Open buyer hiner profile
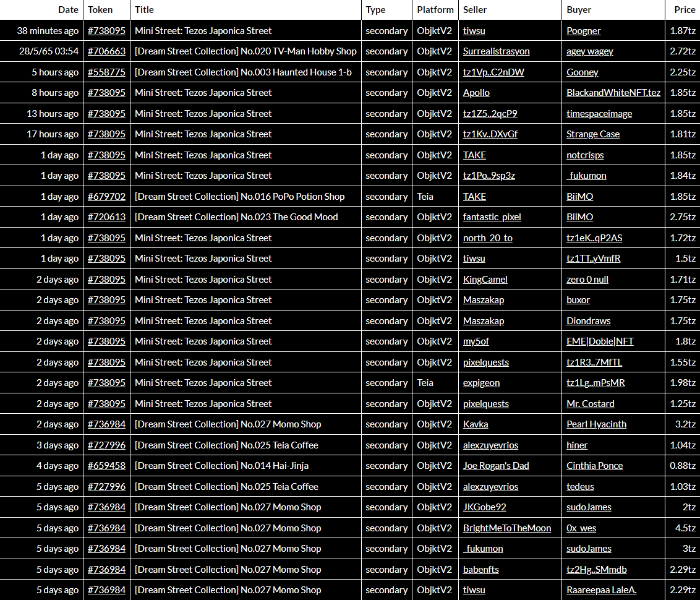 [x=577, y=445]
